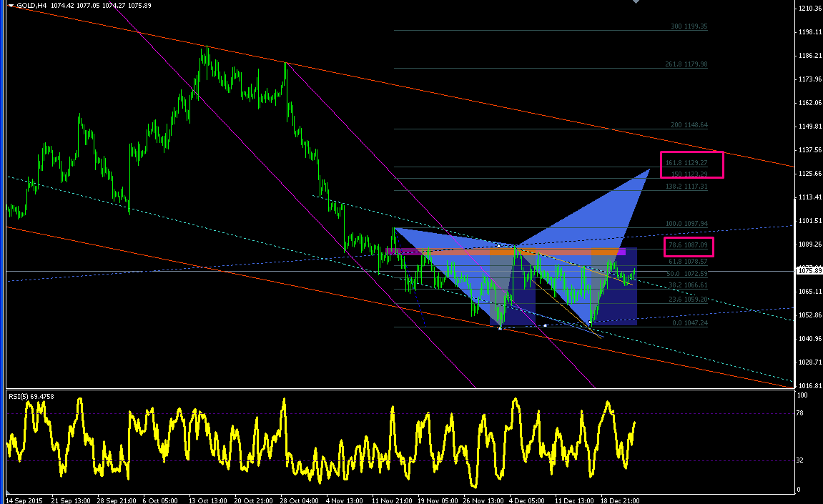The height and width of the screenshot is (504, 823).
Task: Click price axis value 1052.86
Action: (810, 315)
